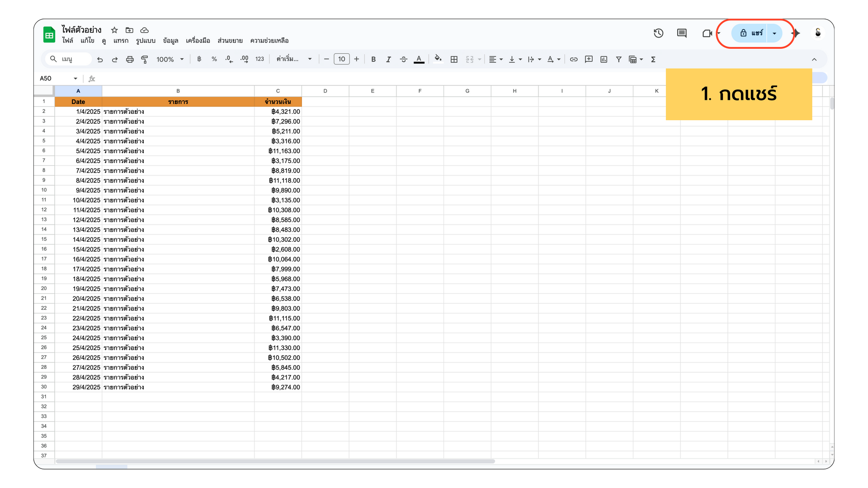868x488 pixels.
Task: Increase decimal places
Action: (x=245, y=59)
